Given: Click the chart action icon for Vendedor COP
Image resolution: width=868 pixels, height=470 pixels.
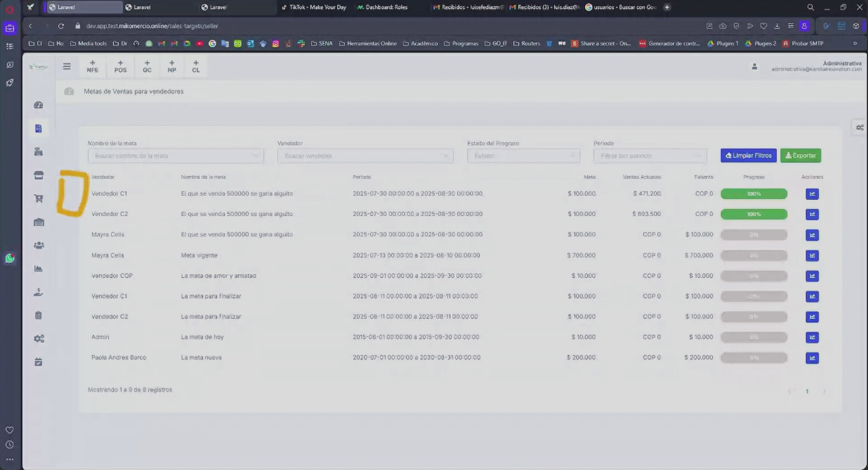Looking at the screenshot, I should (812, 276).
